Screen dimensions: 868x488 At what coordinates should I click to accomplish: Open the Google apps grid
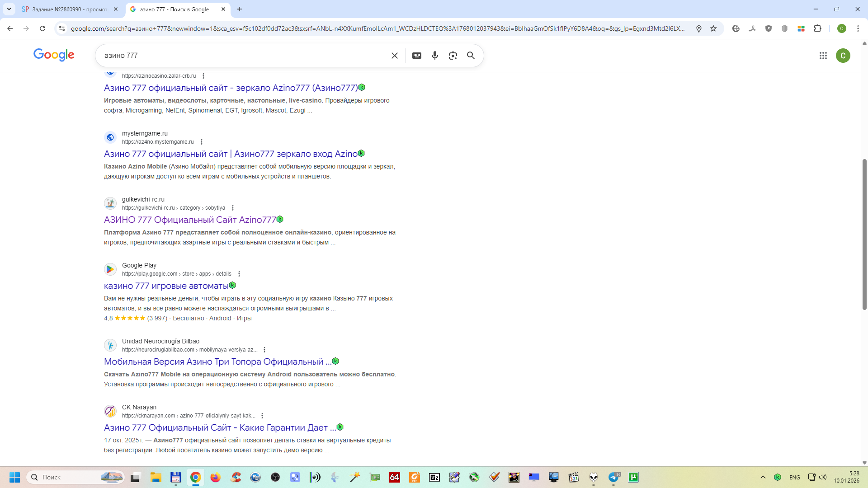tap(823, 56)
